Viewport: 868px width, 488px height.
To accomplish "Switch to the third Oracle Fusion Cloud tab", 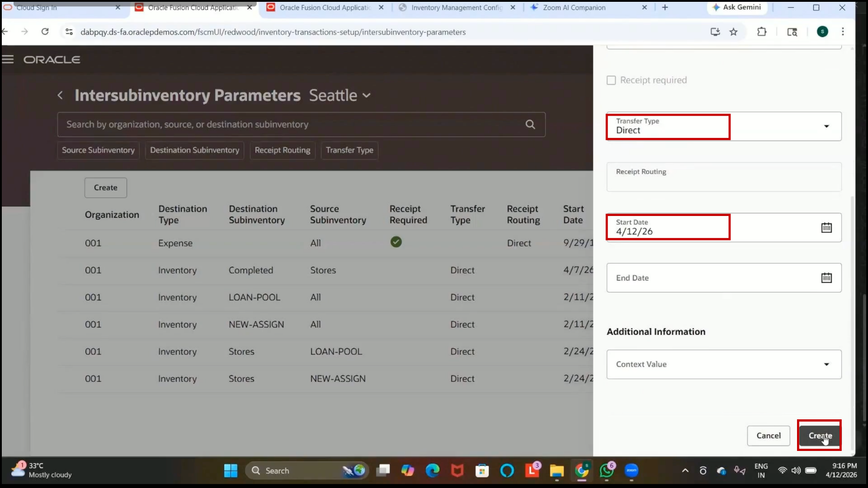I will 325,7.
